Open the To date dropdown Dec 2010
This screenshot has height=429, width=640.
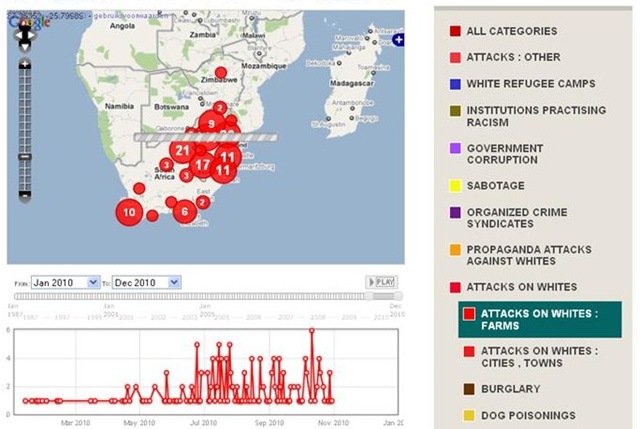pyautogui.click(x=147, y=282)
